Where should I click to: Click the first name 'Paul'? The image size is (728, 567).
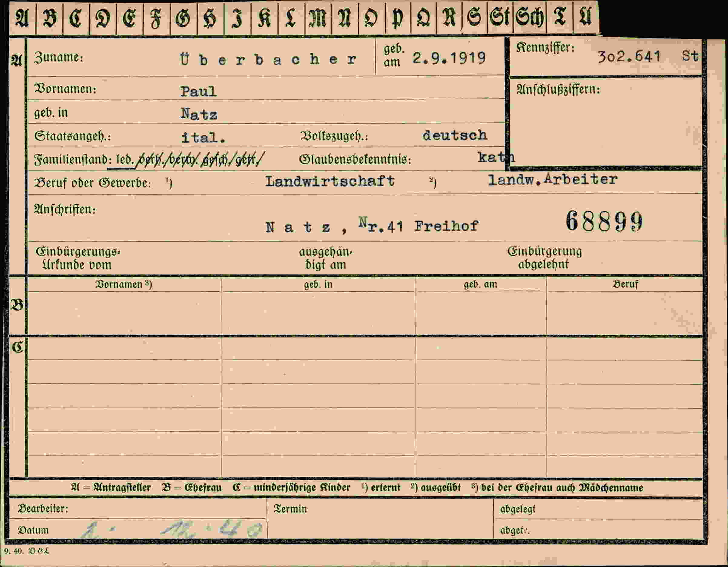(198, 91)
